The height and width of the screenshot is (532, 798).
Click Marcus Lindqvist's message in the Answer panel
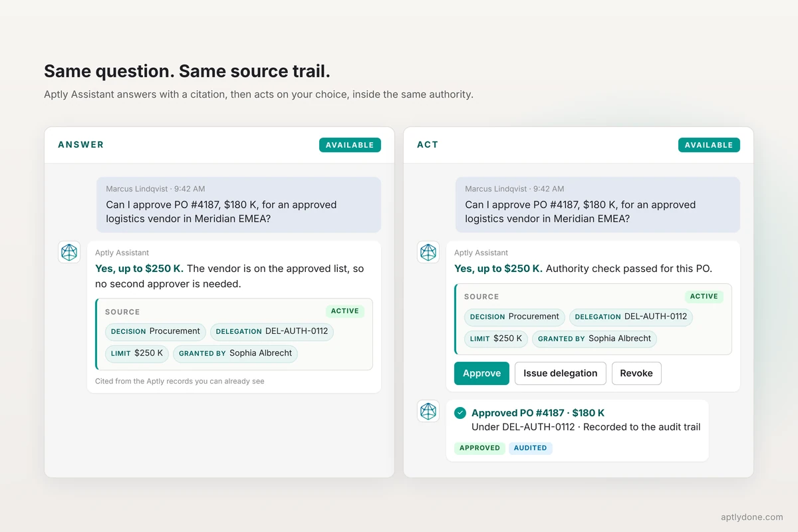coord(239,205)
